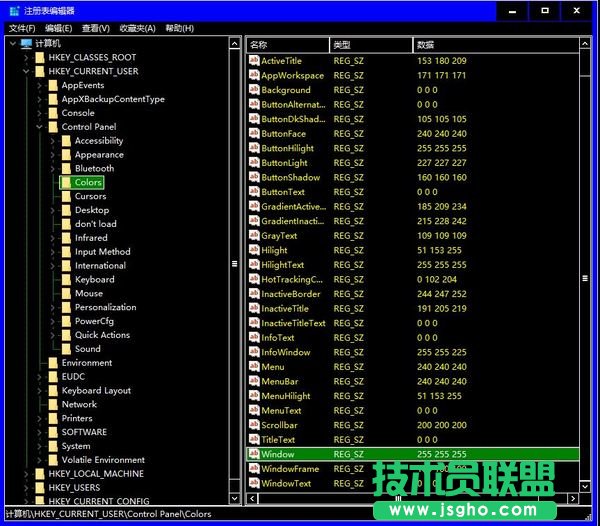Click the ActiveTitle string value icon

(x=254, y=61)
